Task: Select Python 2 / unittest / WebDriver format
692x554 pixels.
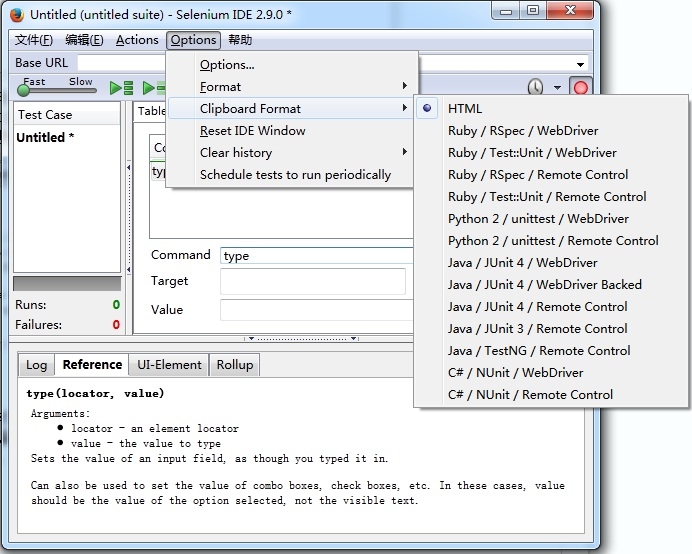Action: (x=551, y=219)
